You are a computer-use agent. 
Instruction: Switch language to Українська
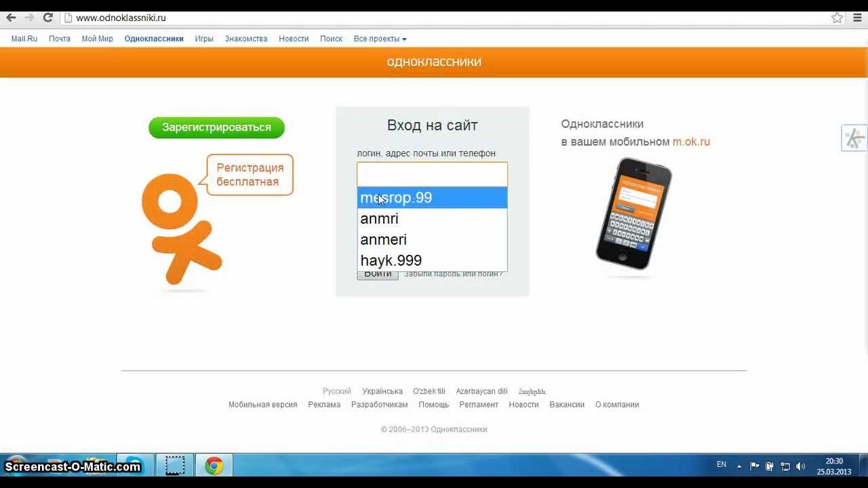point(382,391)
